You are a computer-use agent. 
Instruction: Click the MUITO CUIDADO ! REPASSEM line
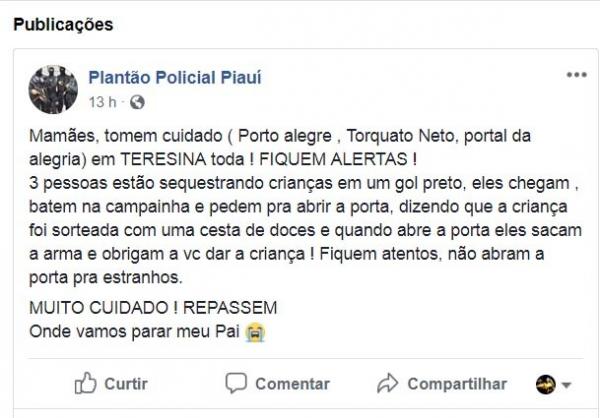(153, 308)
